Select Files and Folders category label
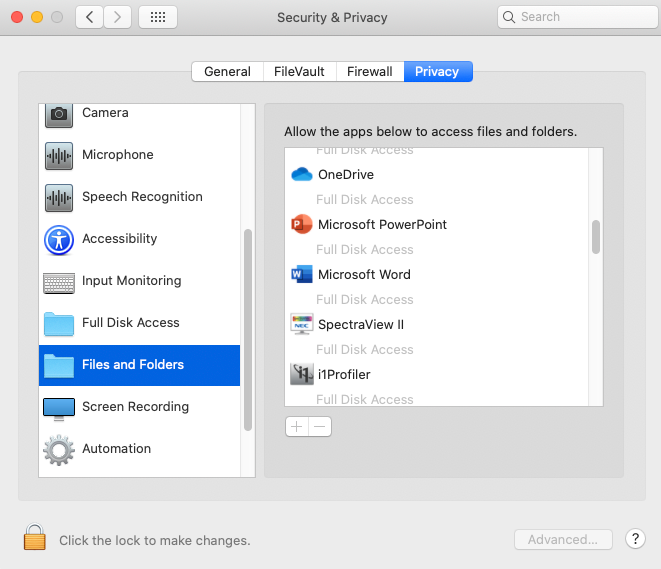The height and width of the screenshot is (569, 661). click(x=133, y=365)
